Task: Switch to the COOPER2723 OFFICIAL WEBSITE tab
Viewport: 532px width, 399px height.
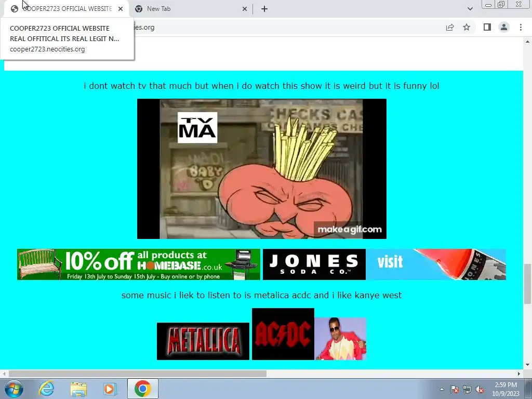Action: tap(66, 9)
